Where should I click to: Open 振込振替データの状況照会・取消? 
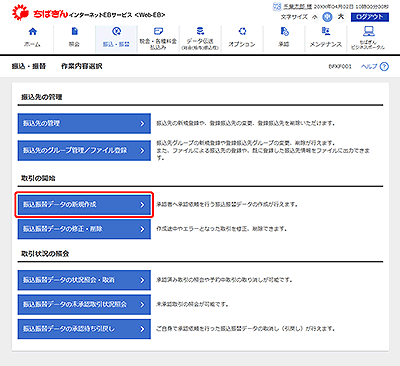point(84,280)
